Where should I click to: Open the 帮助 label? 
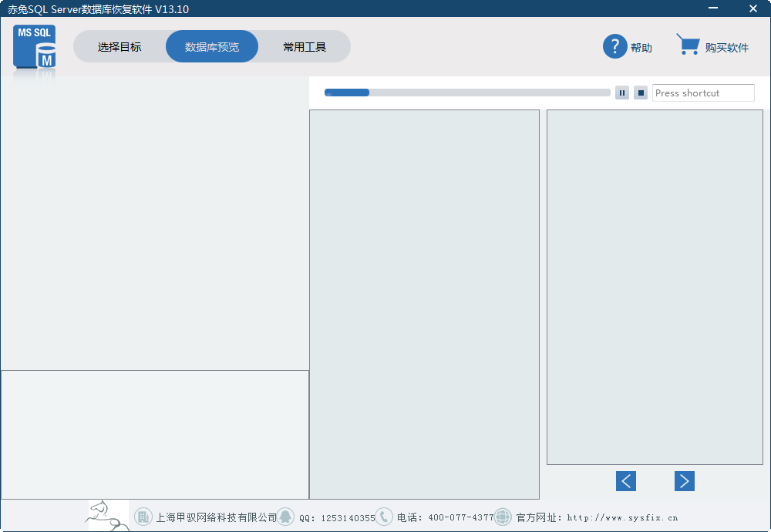641,48
